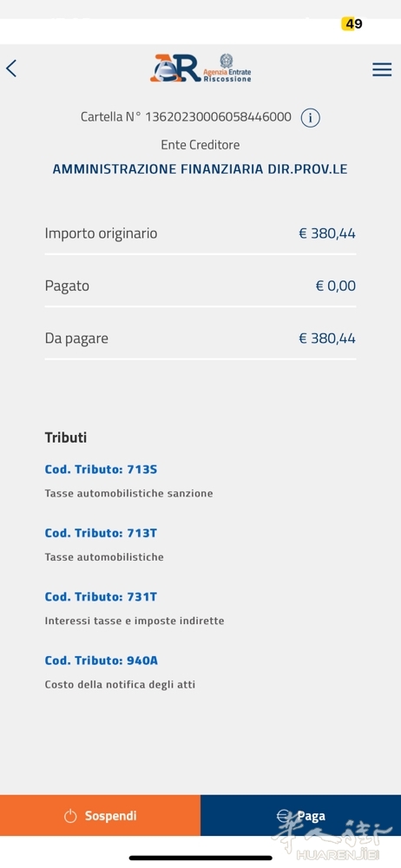Tap the power icon on Sospendi
Screen dimensions: 401x868
pyautogui.click(x=70, y=816)
